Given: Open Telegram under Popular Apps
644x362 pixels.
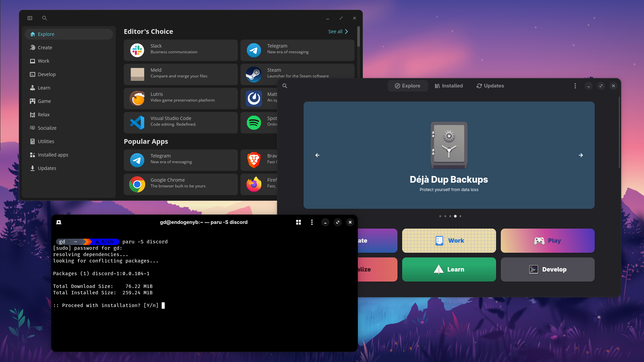Looking at the screenshot, I should pyautogui.click(x=181, y=160).
